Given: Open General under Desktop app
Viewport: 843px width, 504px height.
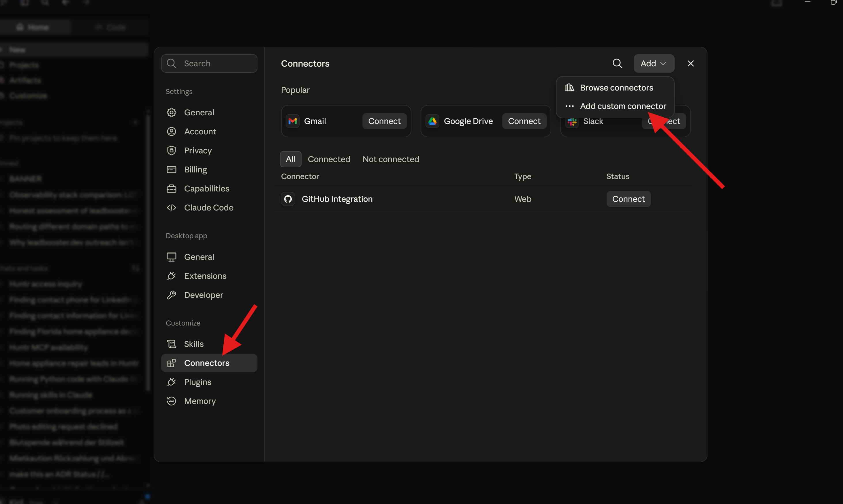Looking at the screenshot, I should point(209,257).
